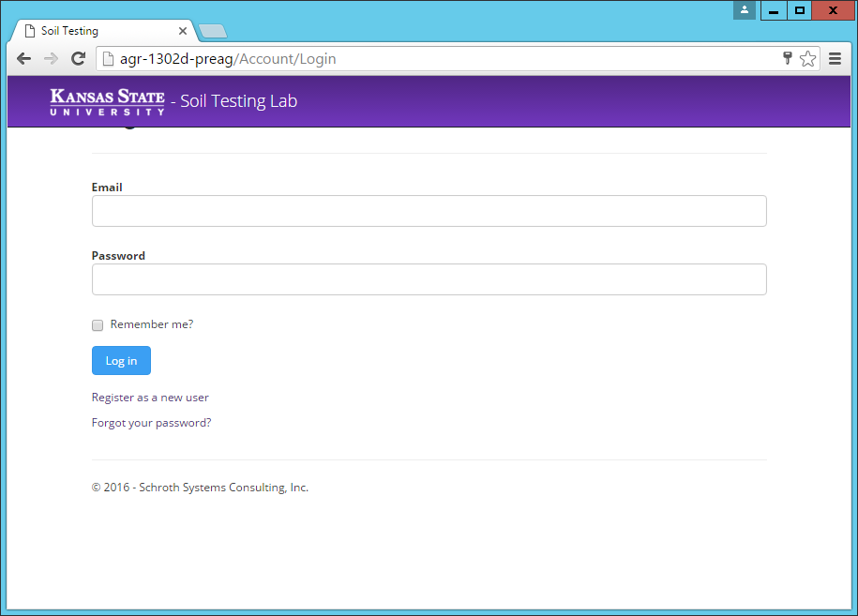
Task: Minimize the browser window
Action: pyautogui.click(x=774, y=10)
